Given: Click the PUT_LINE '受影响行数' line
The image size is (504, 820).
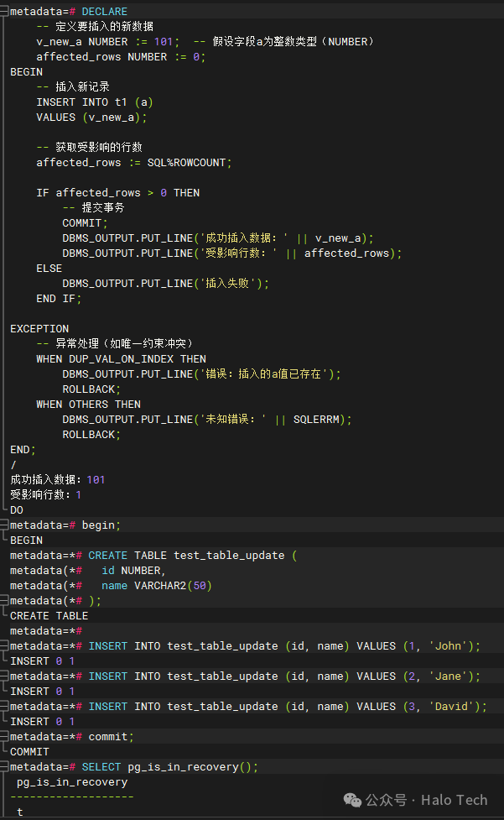Looking at the screenshot, I should (x=232, y=253).
